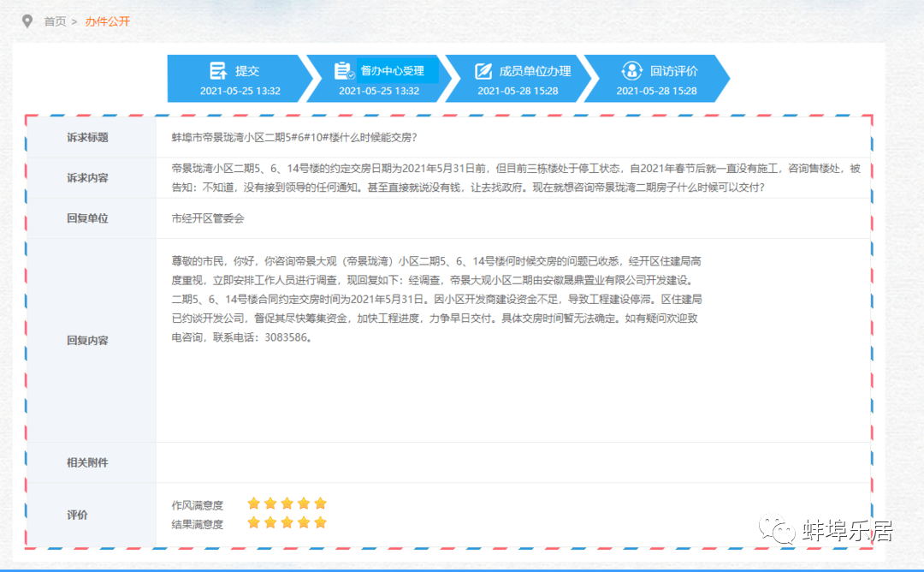Click the 成员单位办理 edit icon
The height and width of the screenshot is (572, 924).
point(483,71)
